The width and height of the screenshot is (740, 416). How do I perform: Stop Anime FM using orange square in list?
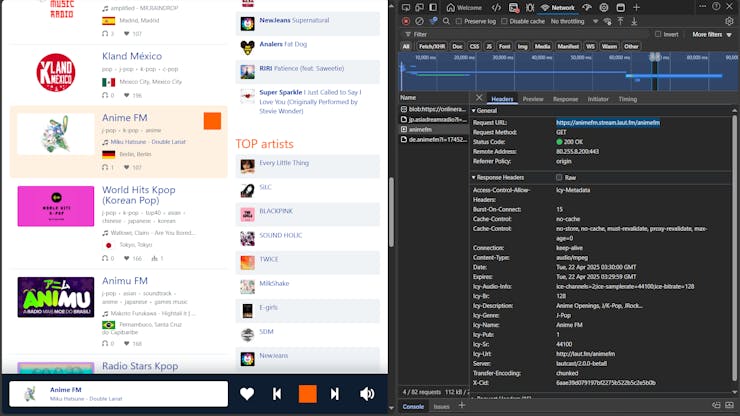(x=212, y=121)
